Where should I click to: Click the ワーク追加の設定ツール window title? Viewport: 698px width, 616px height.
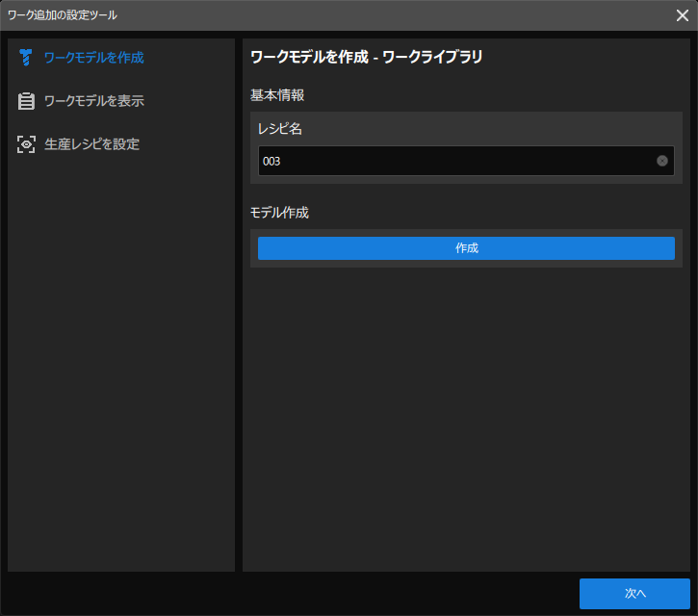click(63, 15)
